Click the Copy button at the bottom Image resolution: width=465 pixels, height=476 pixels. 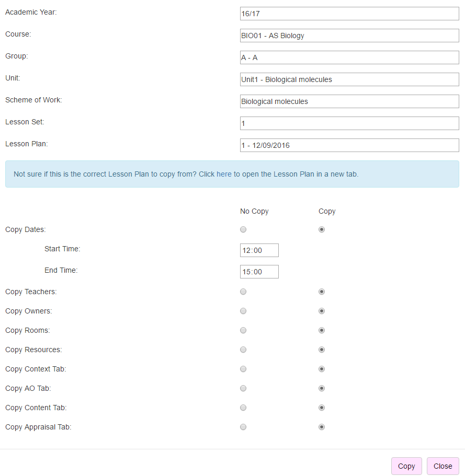point(406,466)
